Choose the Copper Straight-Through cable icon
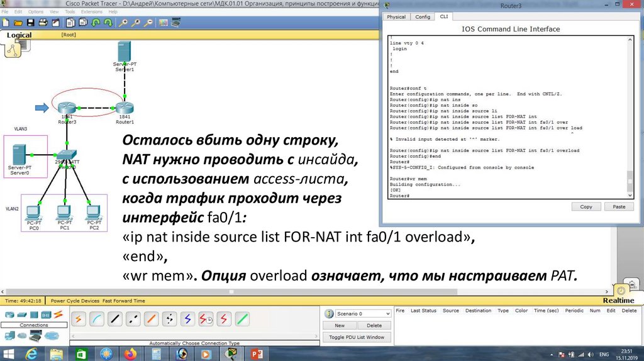 coord(115,319)
